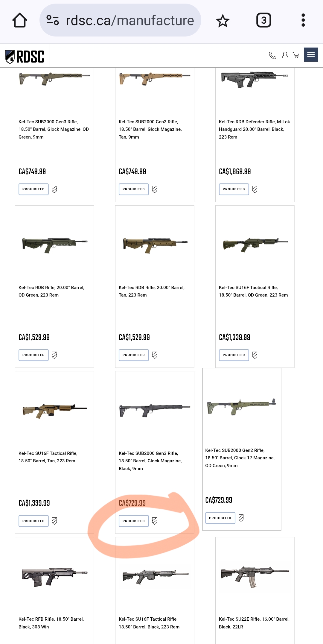Viewport: 323px width, 644px height.
Task: Open the user account icon
Action: click(x=285, y=55)
